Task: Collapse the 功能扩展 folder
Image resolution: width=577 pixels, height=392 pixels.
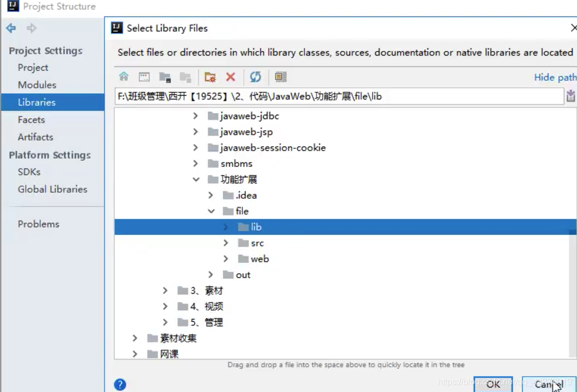Action: [195, 178]
